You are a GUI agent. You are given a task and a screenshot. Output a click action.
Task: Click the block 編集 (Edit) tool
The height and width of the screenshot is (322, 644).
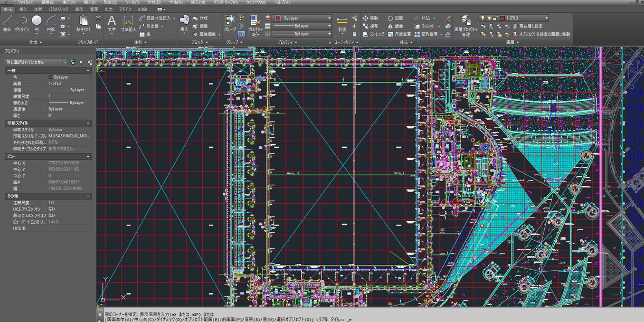point(200,26)
